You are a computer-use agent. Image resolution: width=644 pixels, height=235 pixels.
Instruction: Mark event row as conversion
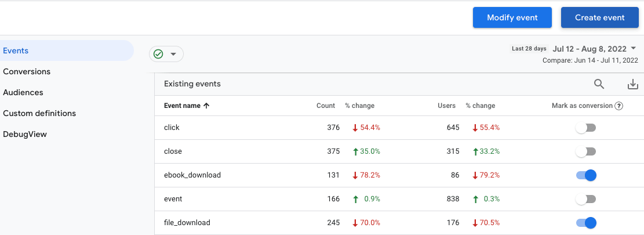pyautogui.click(x=586, y=199)
